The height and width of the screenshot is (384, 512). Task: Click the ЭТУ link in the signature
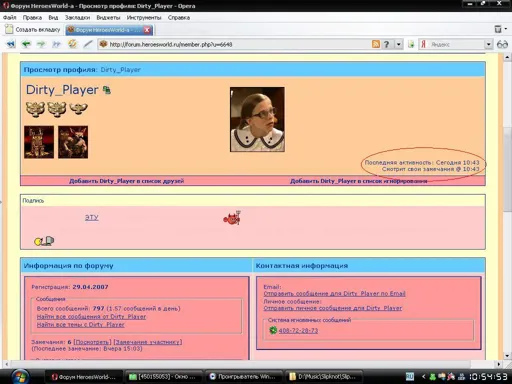(92, 217)
